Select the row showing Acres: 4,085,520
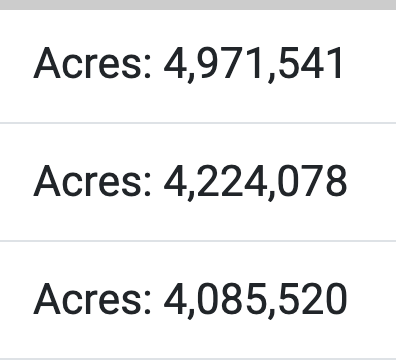 tap(198, 300)
